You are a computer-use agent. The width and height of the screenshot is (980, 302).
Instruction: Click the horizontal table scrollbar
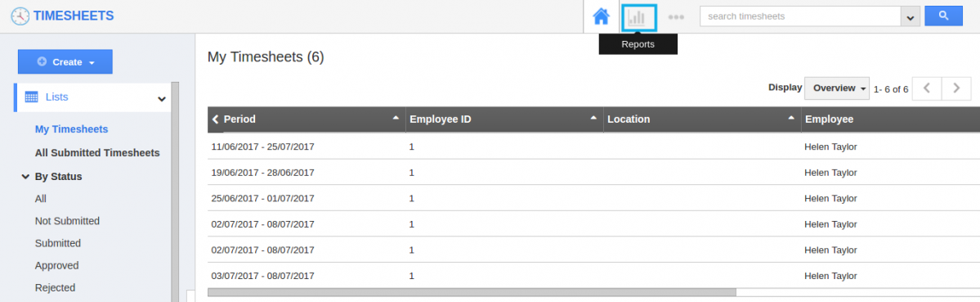point(472,292)
